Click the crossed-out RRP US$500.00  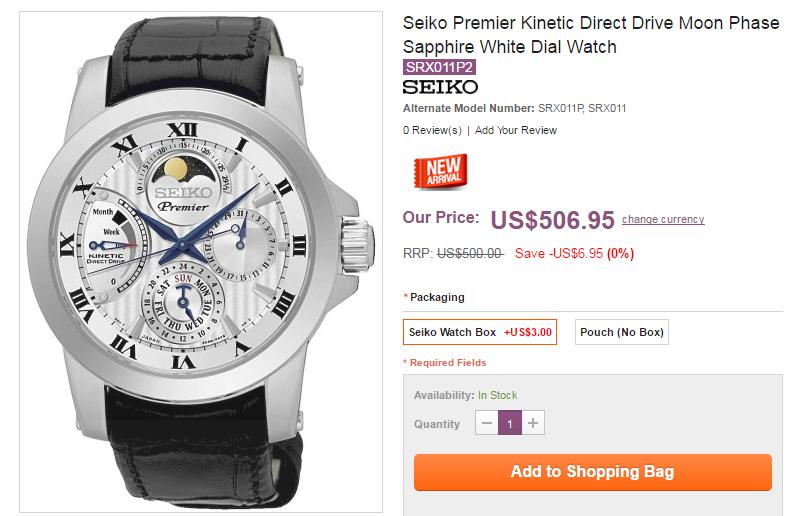(469, 254)
